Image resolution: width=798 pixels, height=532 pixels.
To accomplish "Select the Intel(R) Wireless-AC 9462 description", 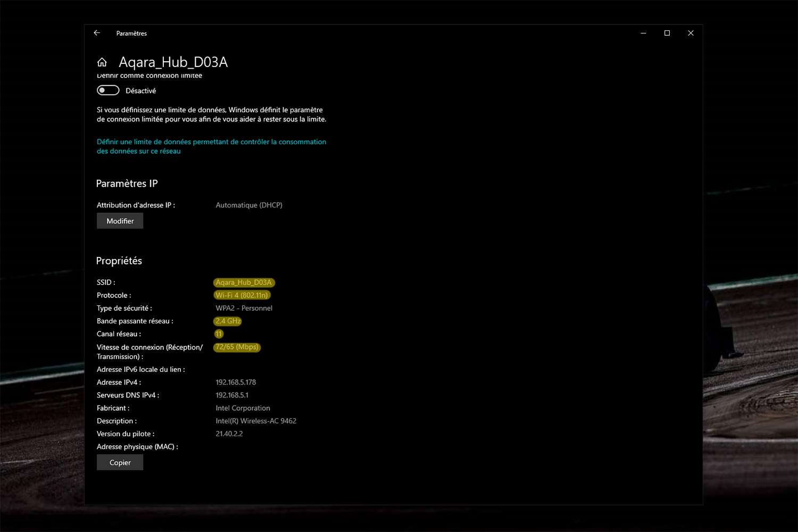I will (256, 421).
